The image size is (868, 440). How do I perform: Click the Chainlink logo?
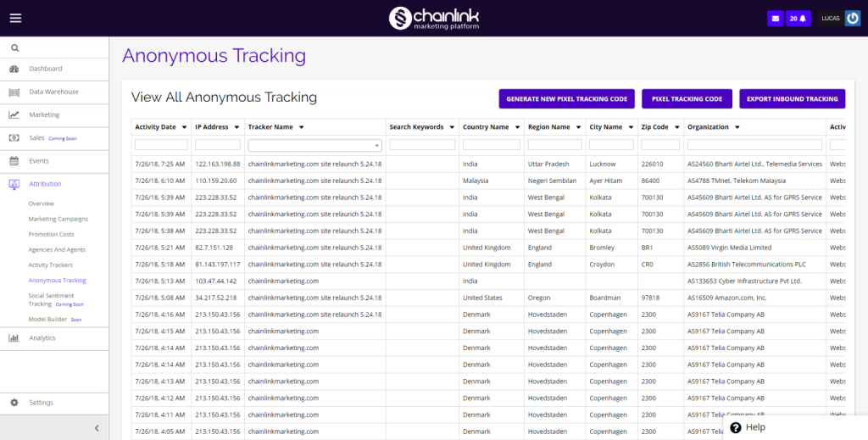(433, 18)
